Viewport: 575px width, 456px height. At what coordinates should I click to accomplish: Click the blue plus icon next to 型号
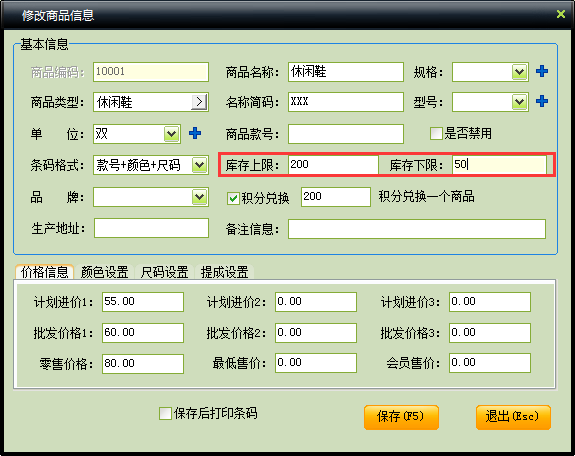coord(542,101)
